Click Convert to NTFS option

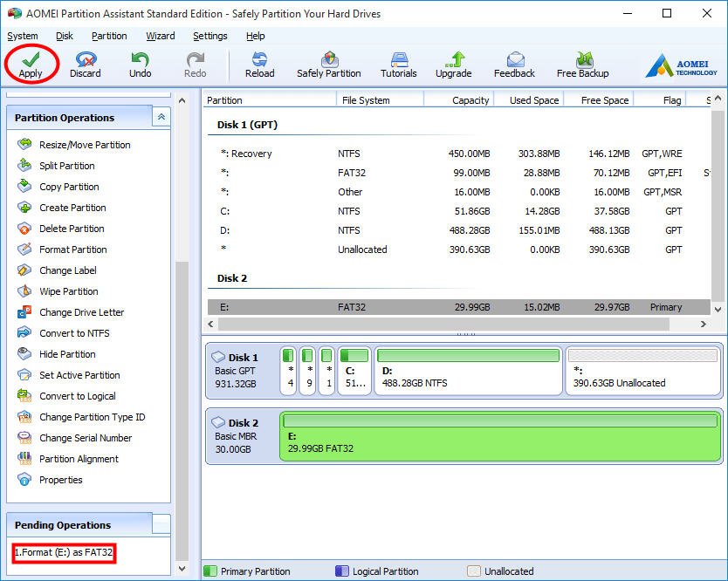[74, 333]
